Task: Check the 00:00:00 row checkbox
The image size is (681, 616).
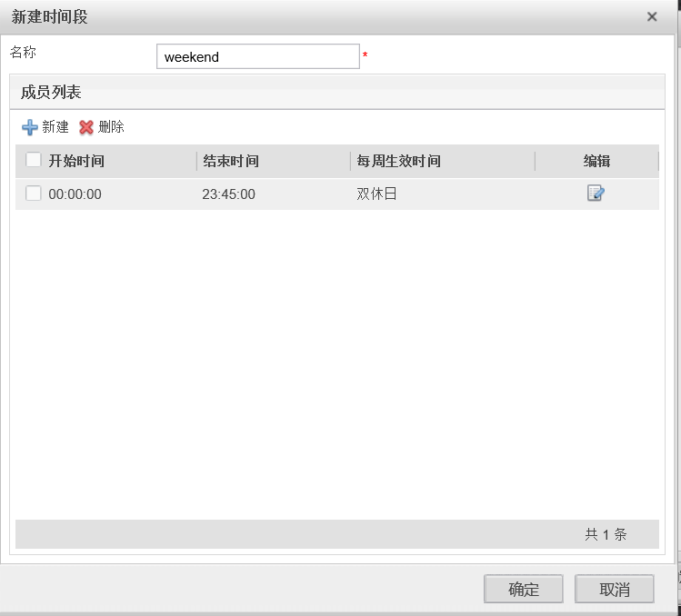Action: coord(33,194)
